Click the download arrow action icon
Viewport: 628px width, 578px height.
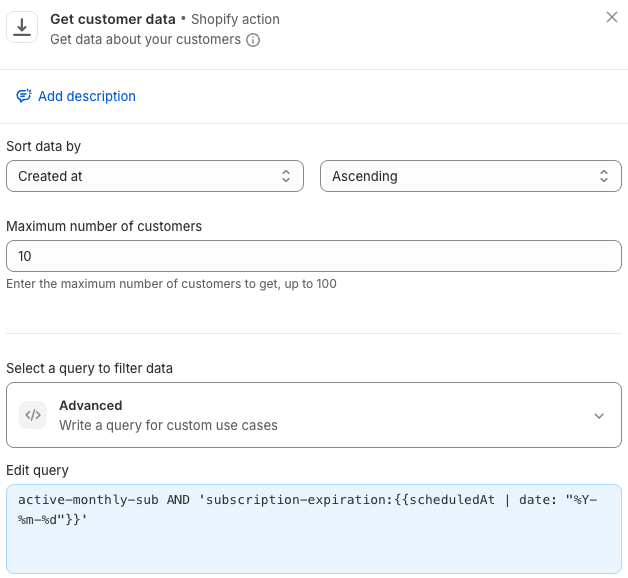[22, 27]
